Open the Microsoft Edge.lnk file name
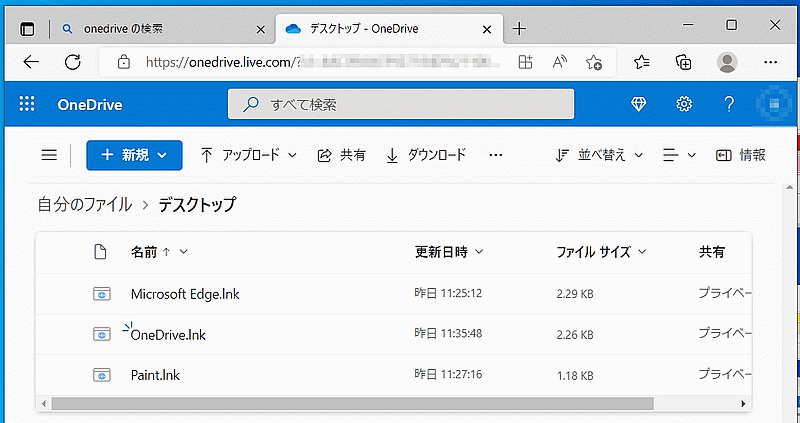The height and width of the screenshot is (423, 800). (185, 294)
